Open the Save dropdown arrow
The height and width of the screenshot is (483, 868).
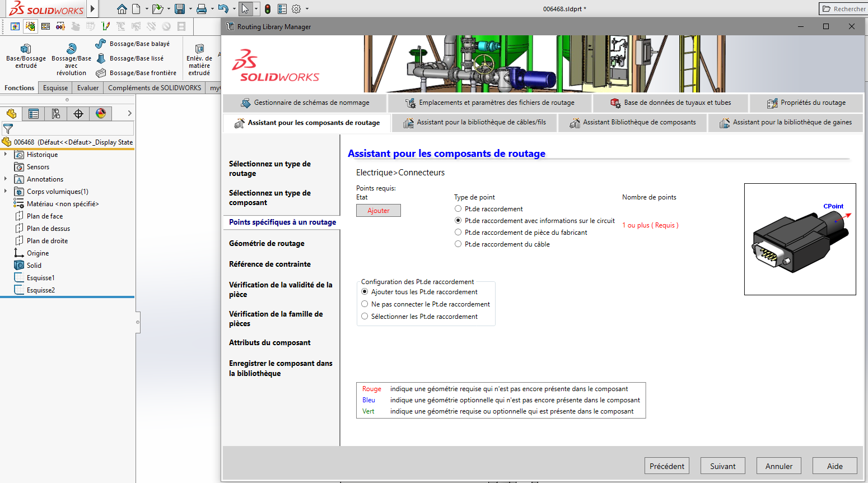pos(190,9)
